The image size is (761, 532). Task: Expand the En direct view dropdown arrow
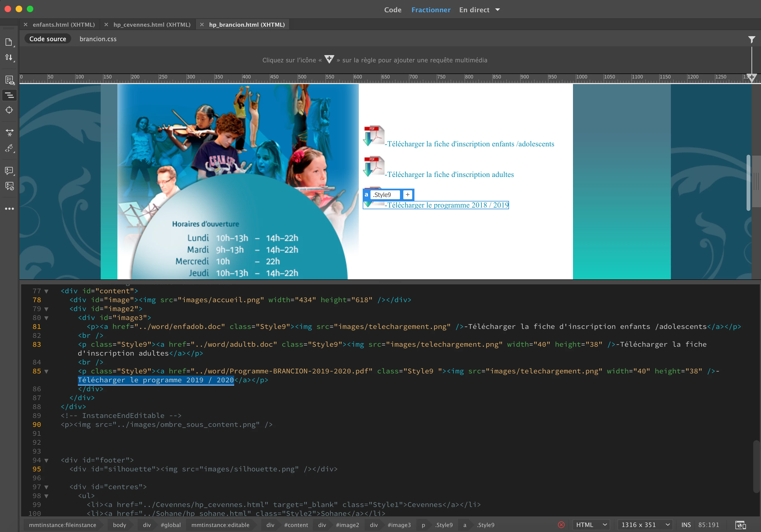click(x=498, y=10)
